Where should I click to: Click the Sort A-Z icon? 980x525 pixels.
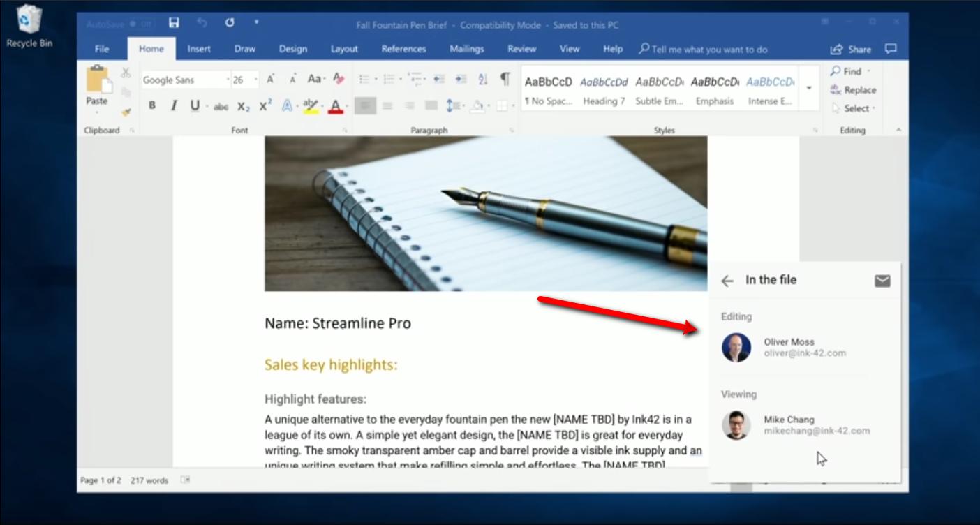point(482,79)
